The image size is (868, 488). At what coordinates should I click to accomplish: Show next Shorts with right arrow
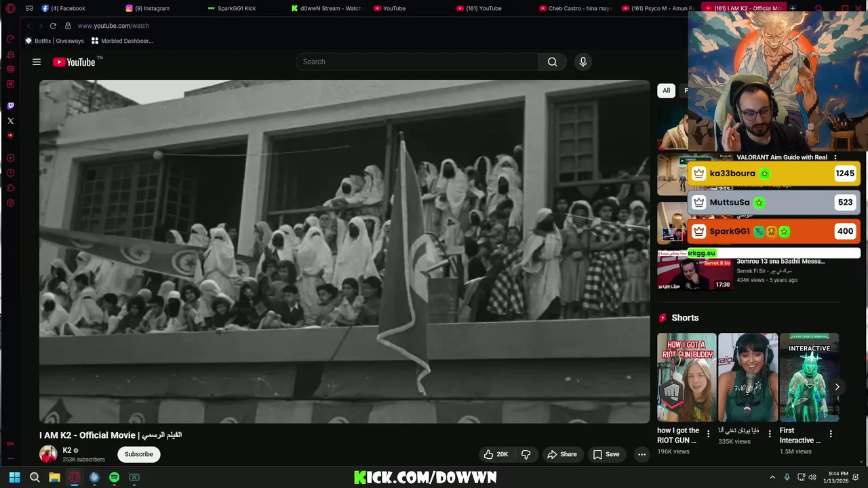click(837, 387)
